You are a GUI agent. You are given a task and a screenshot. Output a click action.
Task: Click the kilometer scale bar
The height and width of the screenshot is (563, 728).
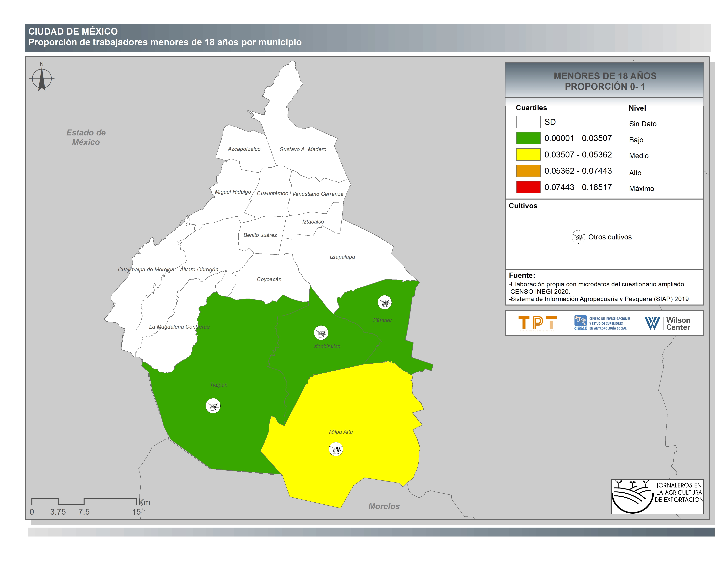click(x=84, y=501)
